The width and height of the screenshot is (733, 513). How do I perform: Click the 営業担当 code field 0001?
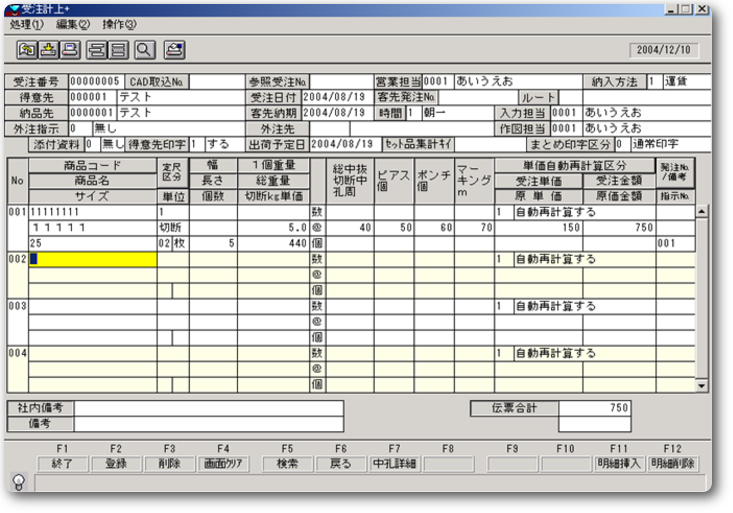point(438,82)
